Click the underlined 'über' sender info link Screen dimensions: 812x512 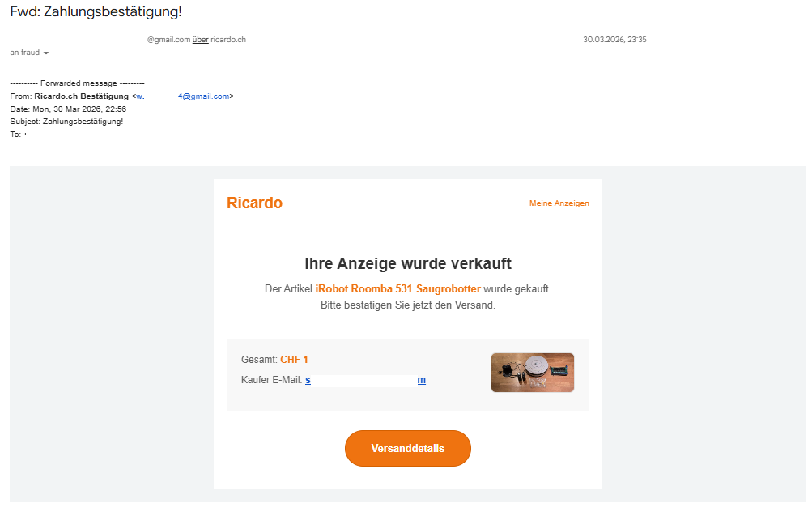[x=201, y=40]
